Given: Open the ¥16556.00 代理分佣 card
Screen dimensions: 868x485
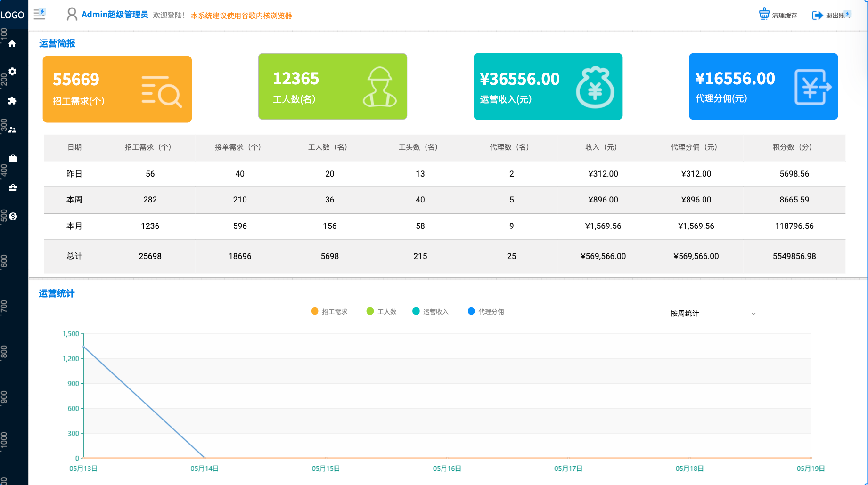Looking at the screenshot, I should pyautogui.click(x=763, y=87).
